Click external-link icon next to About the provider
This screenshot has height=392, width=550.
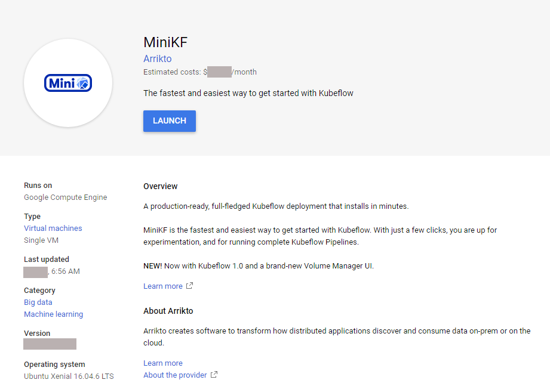pyautogui.click(x=214, y=375)
